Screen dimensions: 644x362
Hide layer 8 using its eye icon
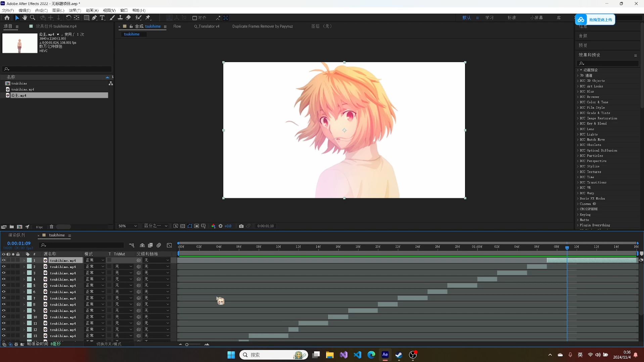click(4, 304)
